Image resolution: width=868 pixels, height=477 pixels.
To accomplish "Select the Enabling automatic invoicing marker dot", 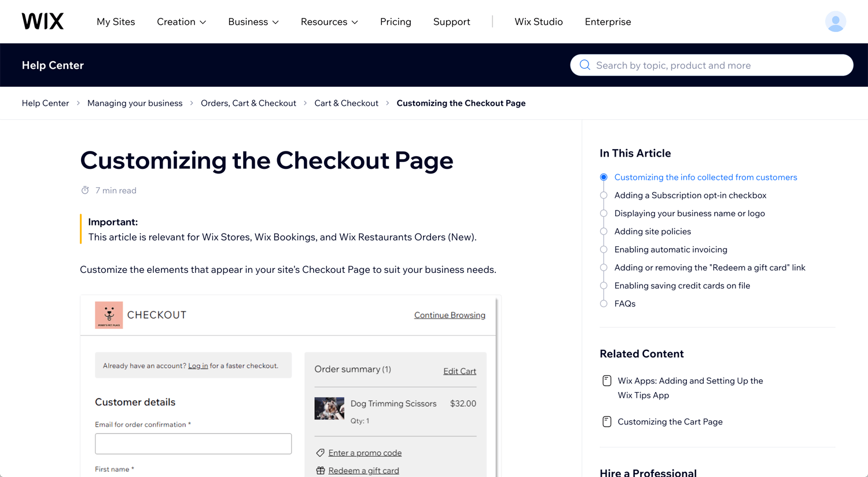I will (604, 250).
